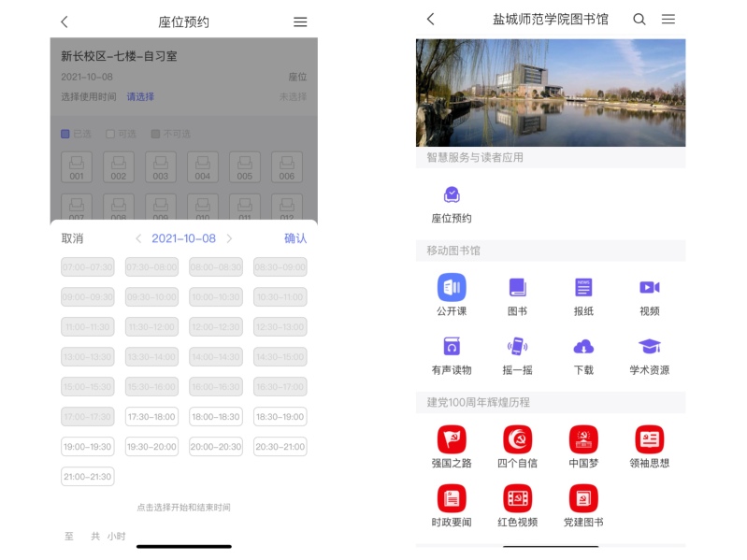Screen dimensions: 747x560
Task: Open the 摇一摇 shake icon
Action: click(x=518, y=347)
